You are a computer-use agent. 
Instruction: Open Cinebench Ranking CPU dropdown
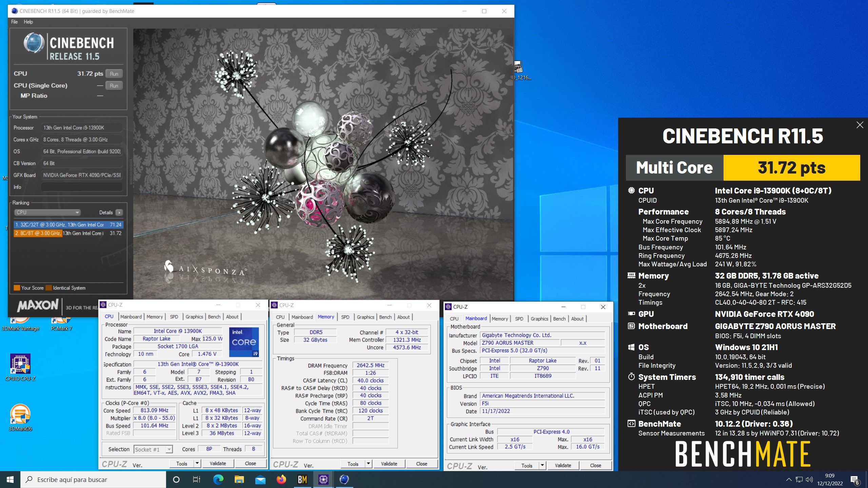(47, 212)
